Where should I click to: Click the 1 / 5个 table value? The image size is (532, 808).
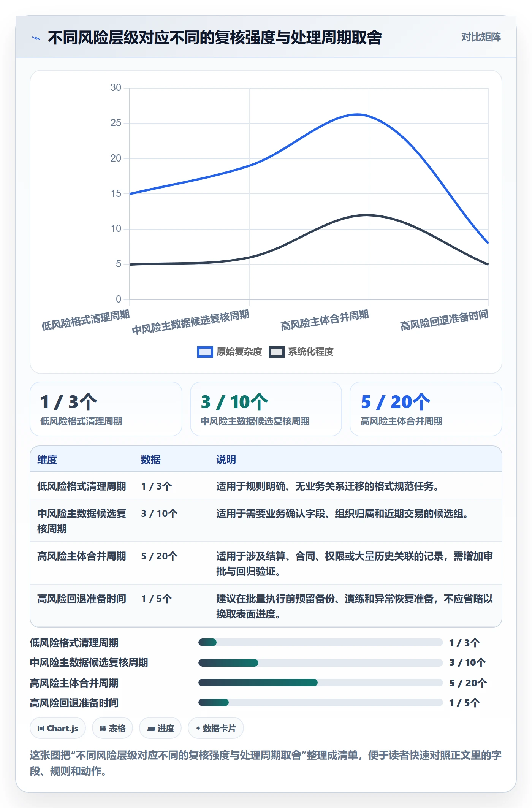tap(157, 599)
